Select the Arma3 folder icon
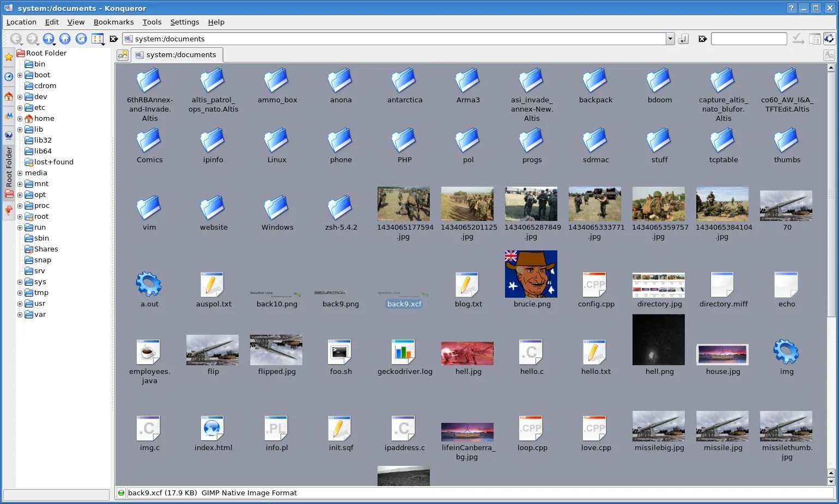Image resolution: width=839 pixels, height=504 pixels. pos(467,80)
